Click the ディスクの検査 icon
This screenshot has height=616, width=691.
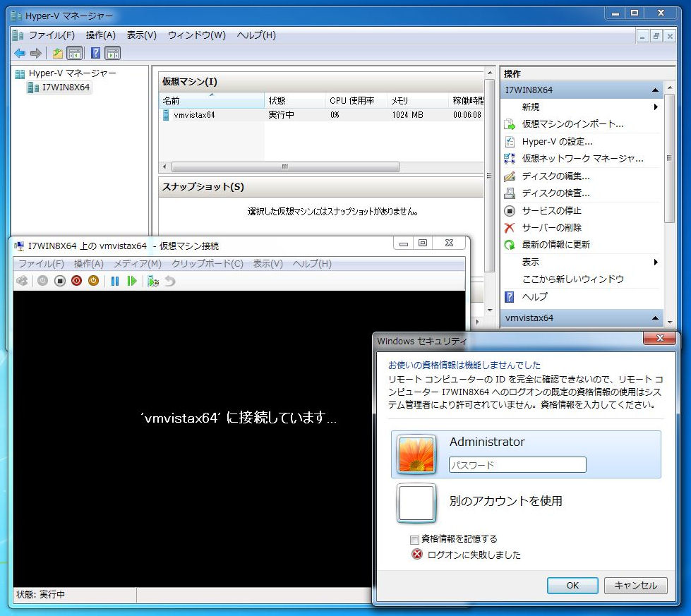tap(510, 193)
